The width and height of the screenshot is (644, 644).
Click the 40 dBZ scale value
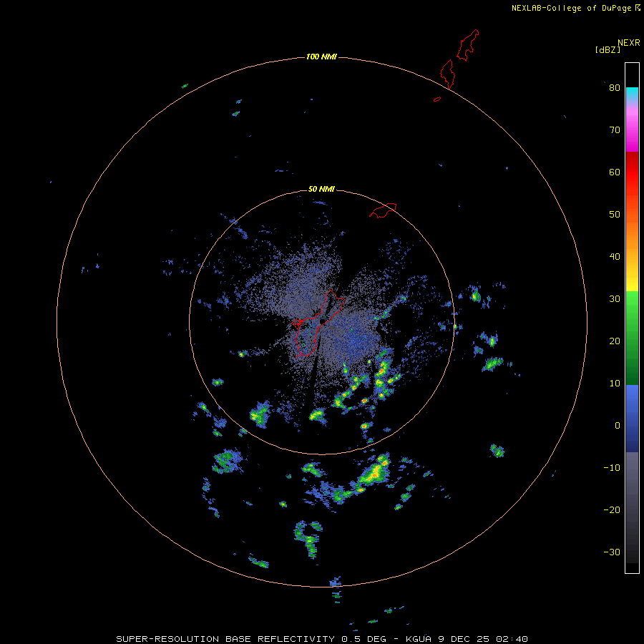(615, 257)
